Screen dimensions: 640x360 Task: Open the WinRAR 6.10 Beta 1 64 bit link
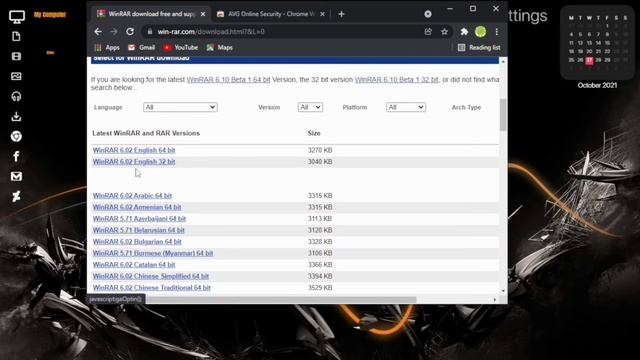(x=229, y=80)
